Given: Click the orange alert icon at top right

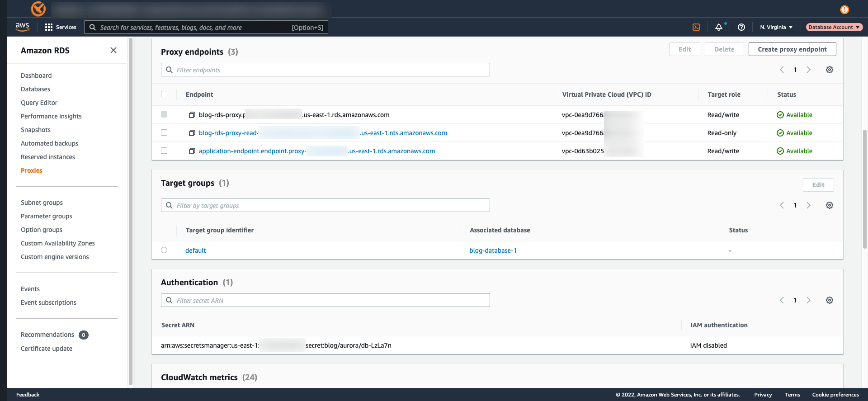Looking at the screenshot, I should [844, 9].
